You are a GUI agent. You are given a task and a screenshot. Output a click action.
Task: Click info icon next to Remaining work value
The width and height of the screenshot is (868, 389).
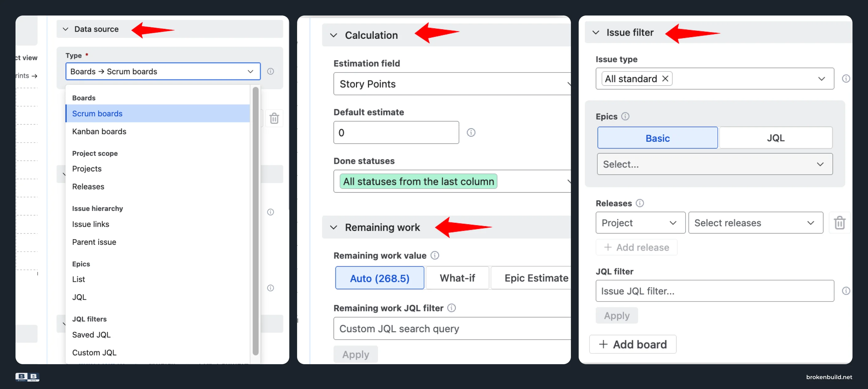[x=435, y=256]
